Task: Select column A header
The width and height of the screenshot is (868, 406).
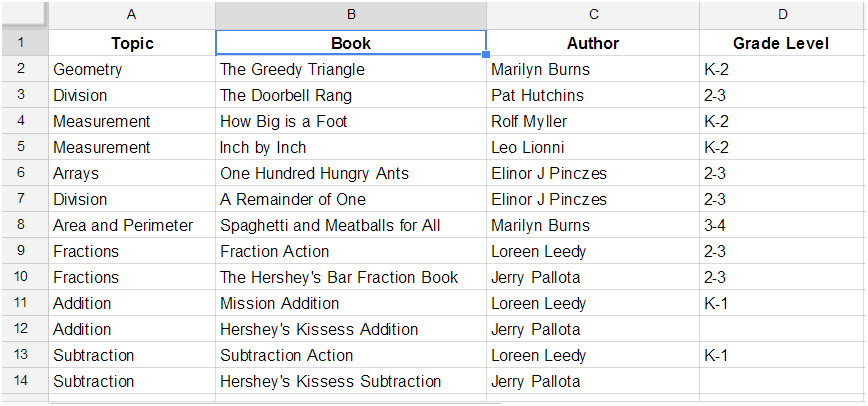Action: pos(132,14)
